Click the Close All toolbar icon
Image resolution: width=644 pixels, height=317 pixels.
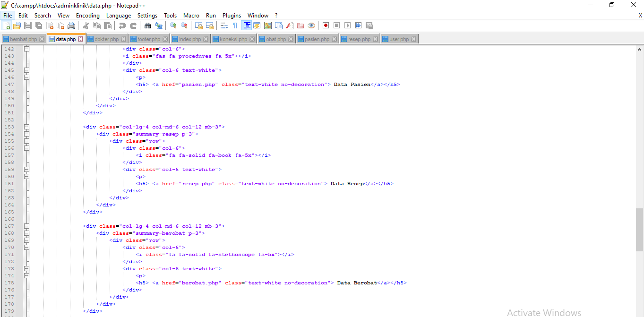tap(60, 26)
